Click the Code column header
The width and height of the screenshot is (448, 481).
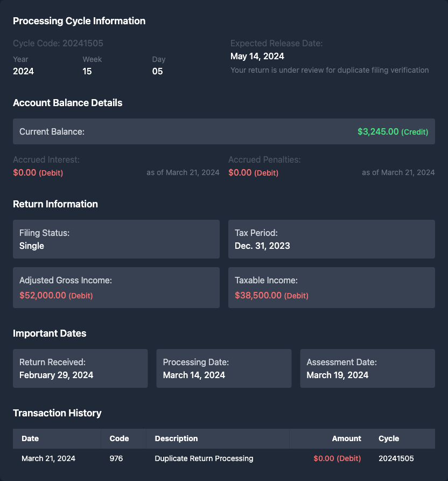click(x=119, y=438)
